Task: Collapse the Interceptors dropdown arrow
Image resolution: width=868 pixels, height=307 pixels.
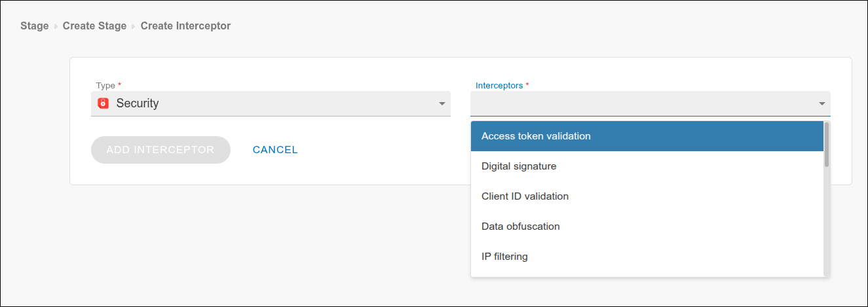Action: tap(821, 103)
